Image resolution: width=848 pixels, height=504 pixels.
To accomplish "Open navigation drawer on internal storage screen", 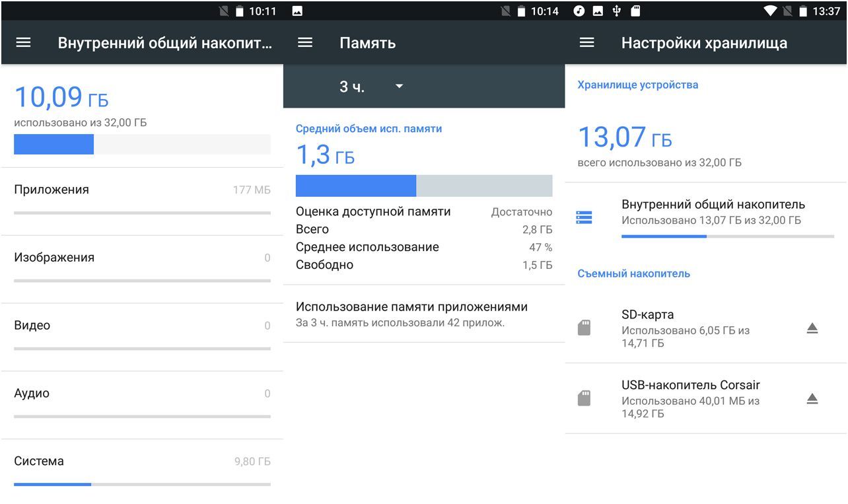I will coord(22,42).
